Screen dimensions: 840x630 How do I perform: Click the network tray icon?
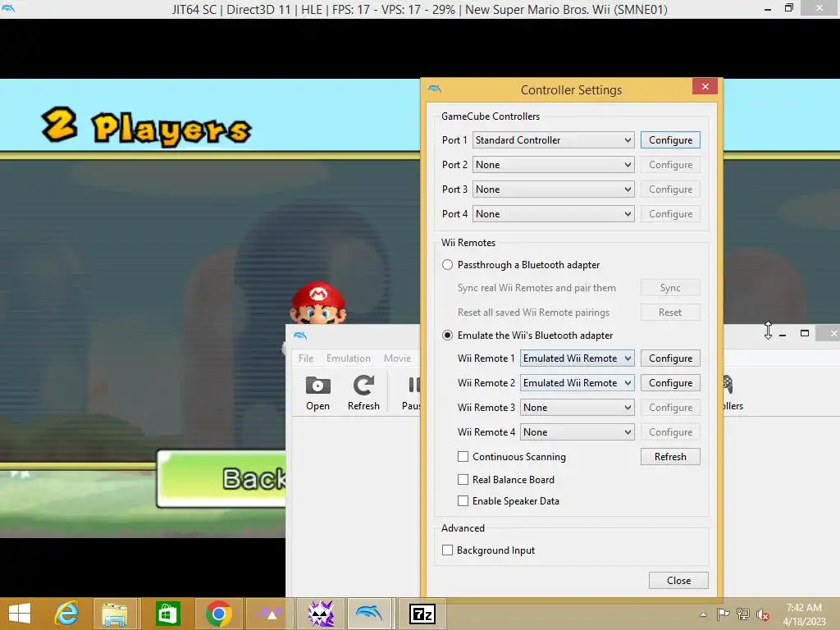click(743, 614)
